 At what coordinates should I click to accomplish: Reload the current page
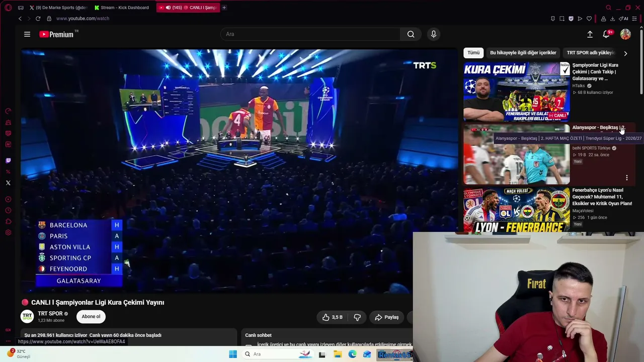38,19
